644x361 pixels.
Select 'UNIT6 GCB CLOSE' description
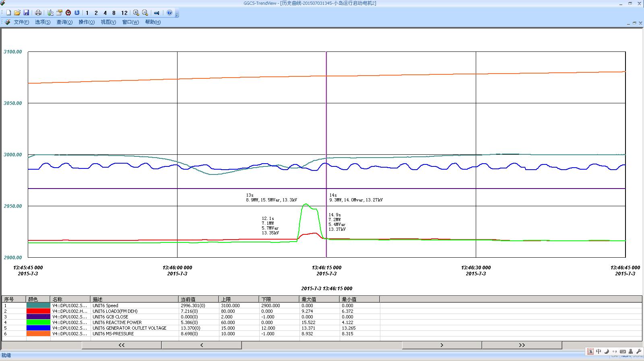[x=110, y=317]
